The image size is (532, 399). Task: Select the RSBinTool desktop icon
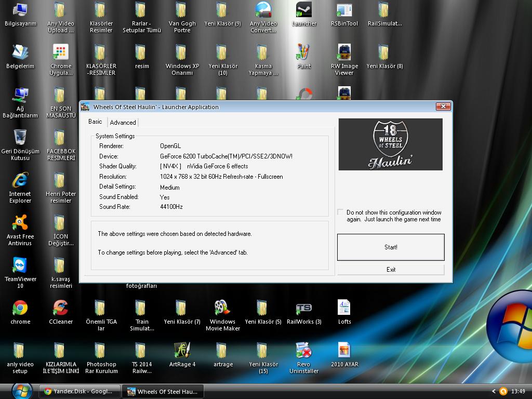[x=344, y=15]
